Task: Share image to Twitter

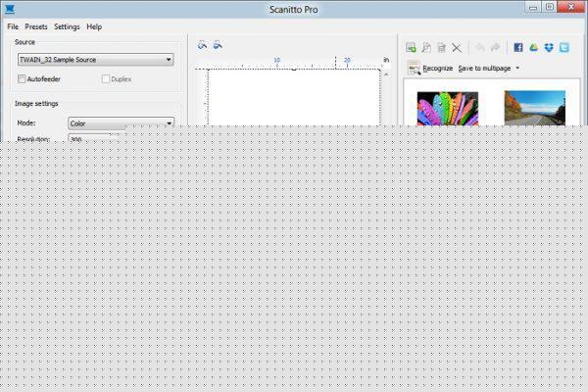Action: point(564,47)
